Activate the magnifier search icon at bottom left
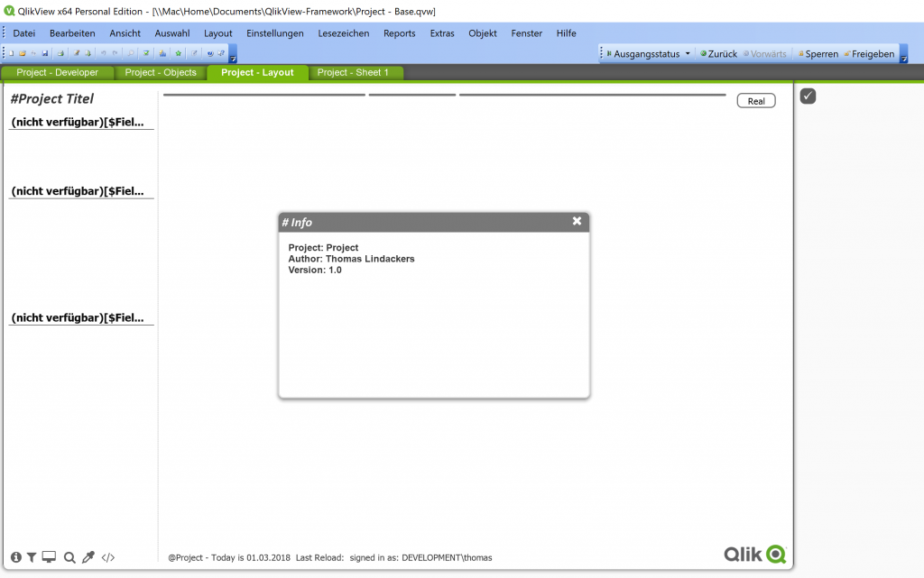 [x=69, y=556]
